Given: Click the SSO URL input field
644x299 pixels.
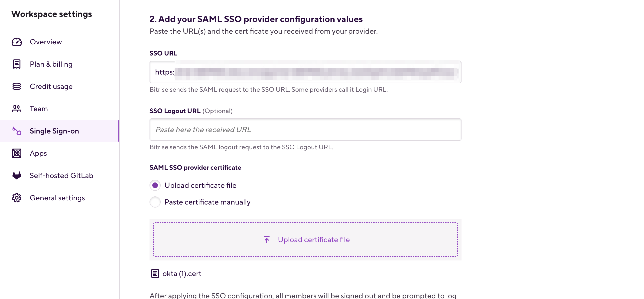Looking at the screenshot, I should pos(305,72).
